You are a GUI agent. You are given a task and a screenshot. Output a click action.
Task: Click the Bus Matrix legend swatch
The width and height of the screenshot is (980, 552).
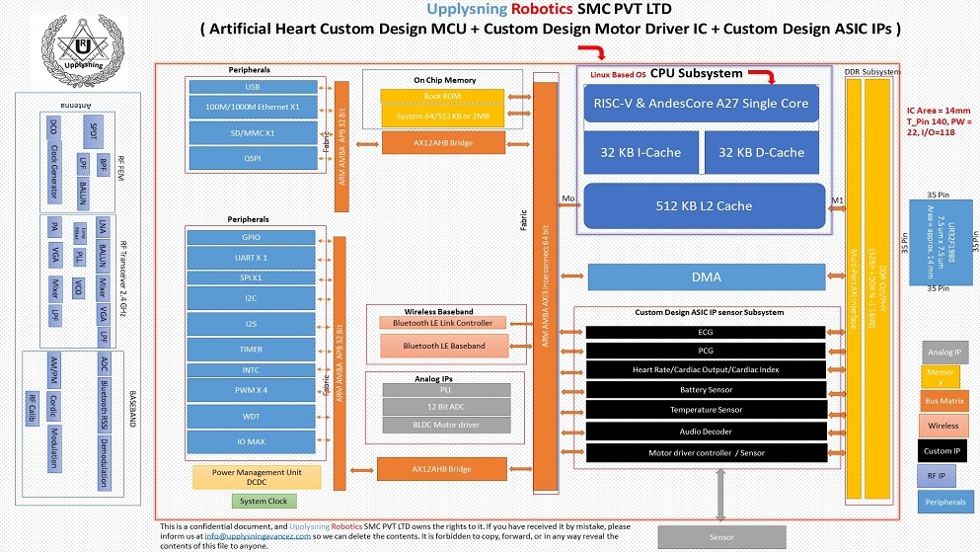point(944,401)
